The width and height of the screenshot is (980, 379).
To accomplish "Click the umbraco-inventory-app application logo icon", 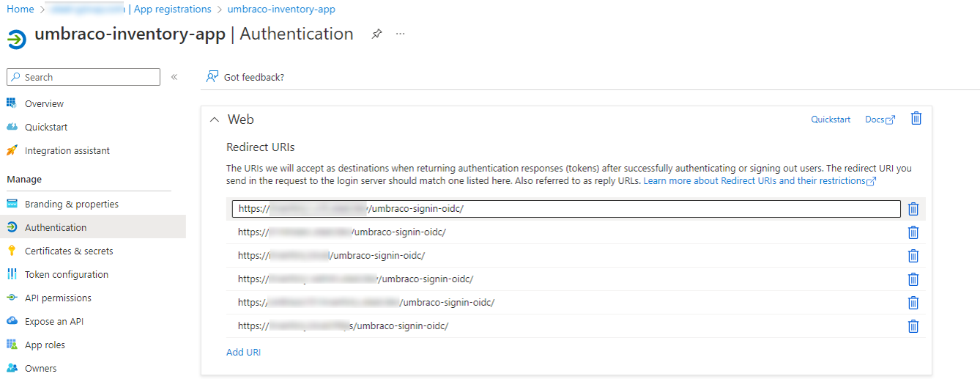I will point(17,39).
